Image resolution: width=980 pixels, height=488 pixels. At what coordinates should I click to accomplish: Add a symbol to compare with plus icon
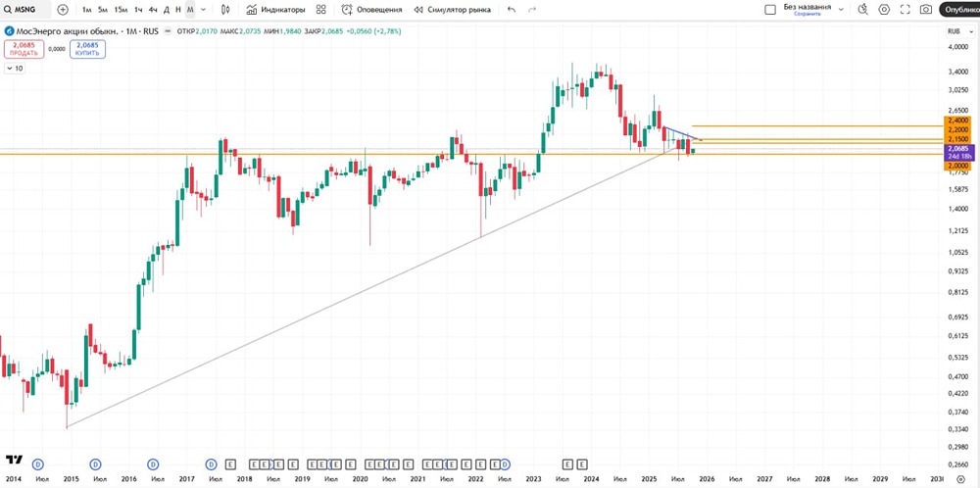tap(63, 10)
